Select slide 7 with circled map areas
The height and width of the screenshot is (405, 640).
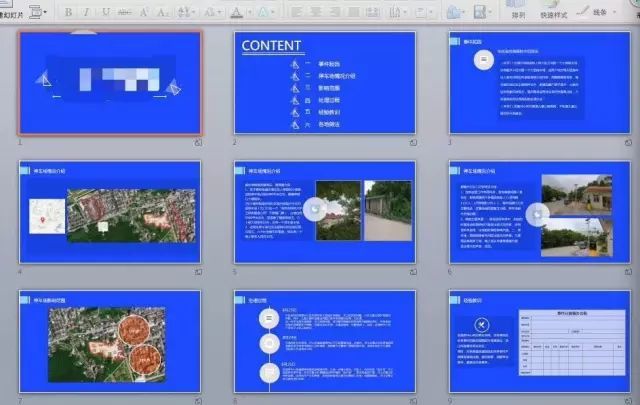tap(110, 341)
